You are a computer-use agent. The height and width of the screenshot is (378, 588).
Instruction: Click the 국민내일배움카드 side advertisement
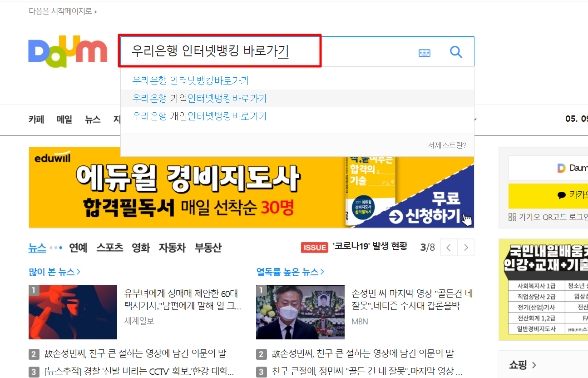(x=543, y=289)
